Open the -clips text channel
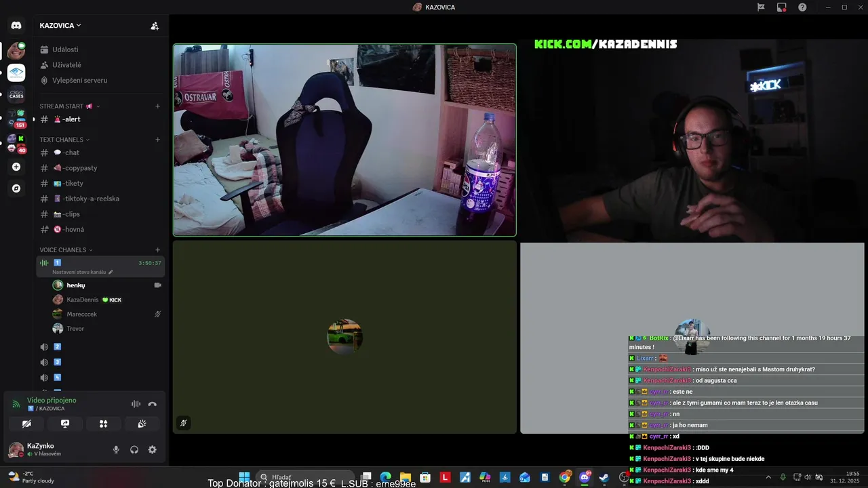This screenshot has width=868, height=488. click(100, 214)
